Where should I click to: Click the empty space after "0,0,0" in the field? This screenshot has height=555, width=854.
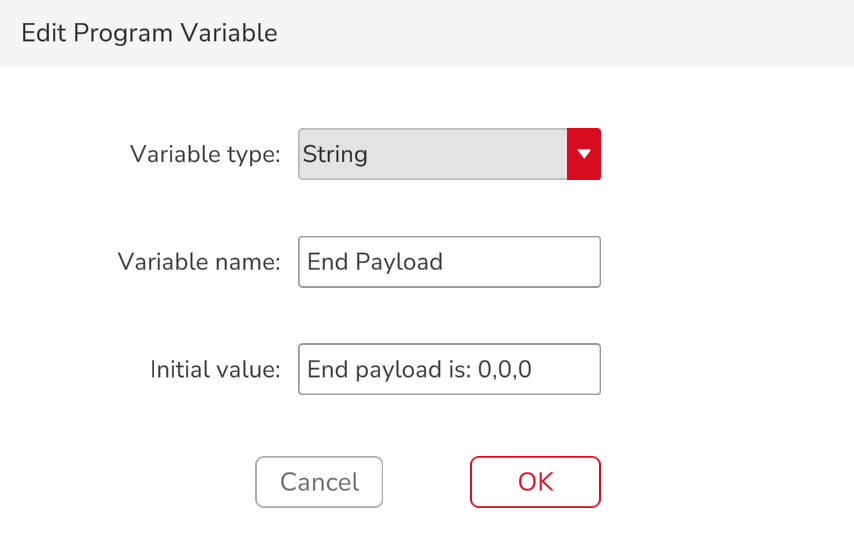click(565, 369)
